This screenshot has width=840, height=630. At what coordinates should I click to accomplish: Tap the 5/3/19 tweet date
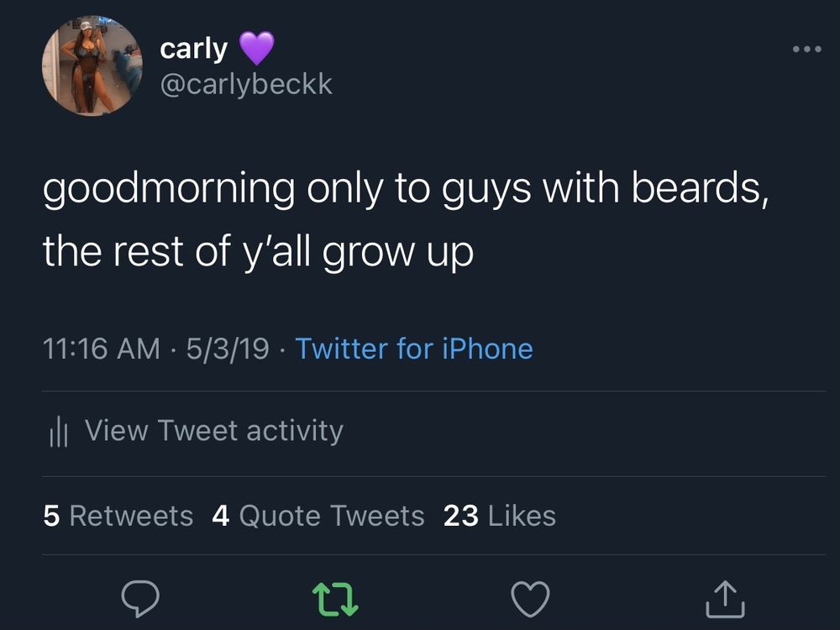(x=228, y=349)
